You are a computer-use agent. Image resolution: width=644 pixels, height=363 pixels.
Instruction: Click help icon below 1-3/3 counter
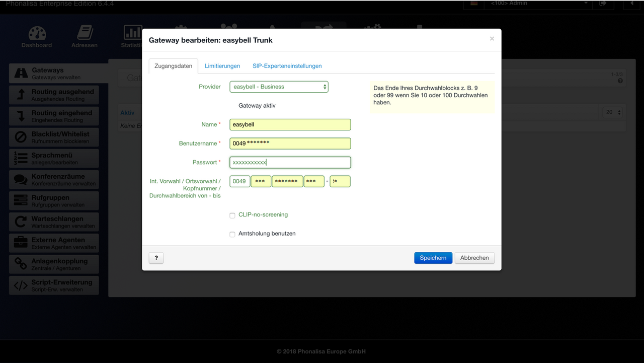(620, 81)
